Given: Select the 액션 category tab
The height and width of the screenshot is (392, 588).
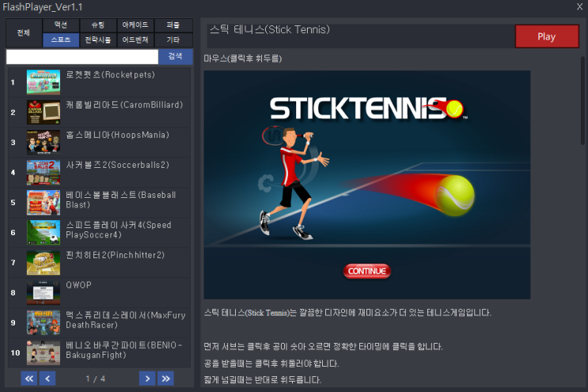Looking at the screenshot, I should coord(61,25).
